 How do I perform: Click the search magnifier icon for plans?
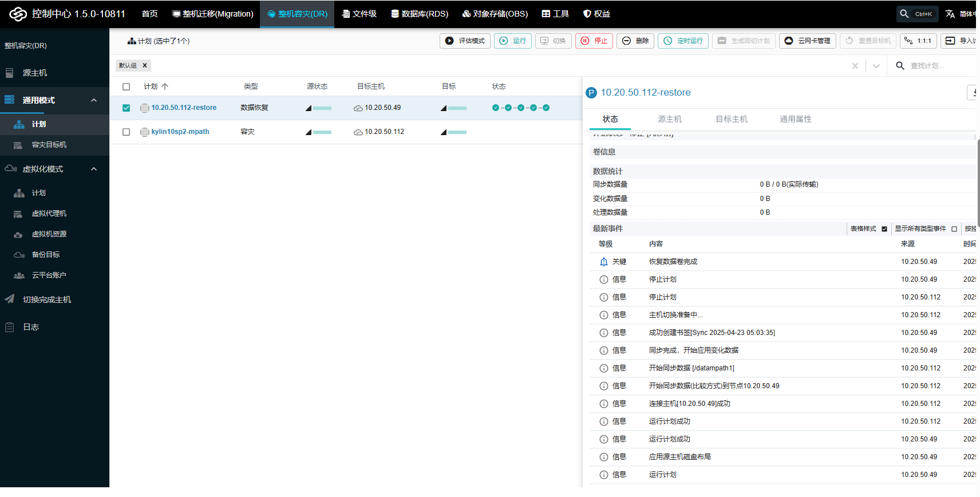coord(900,66)
